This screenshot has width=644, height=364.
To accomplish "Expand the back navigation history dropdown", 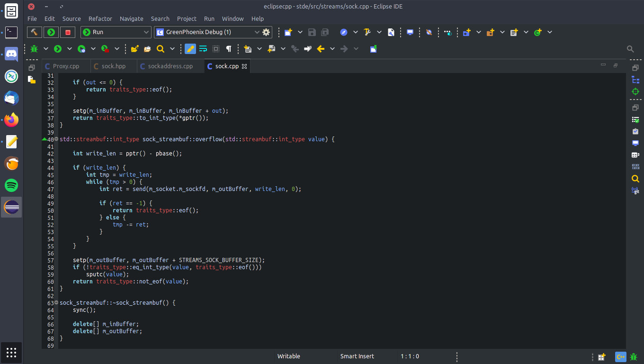I will click(x=332, y=49).
